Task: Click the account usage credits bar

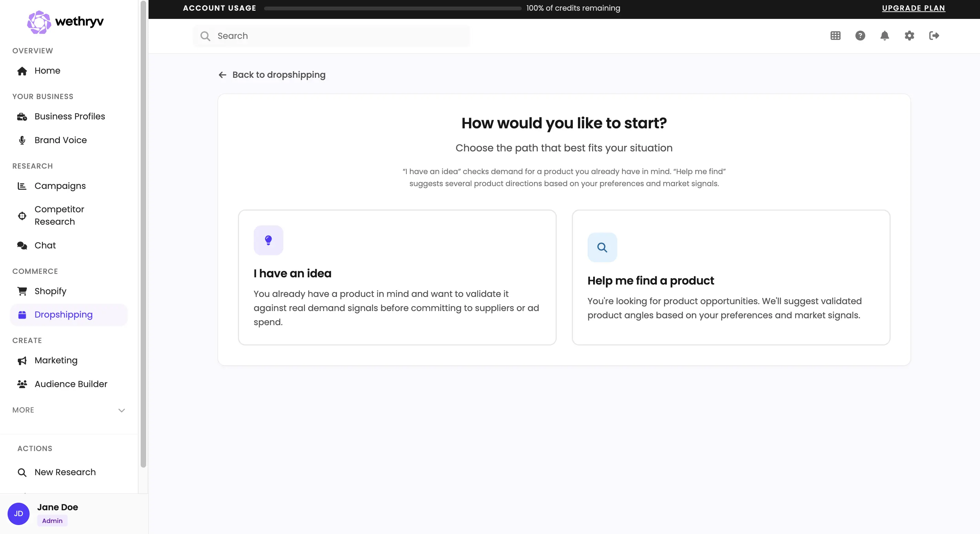Action: (x=392, y=8)
